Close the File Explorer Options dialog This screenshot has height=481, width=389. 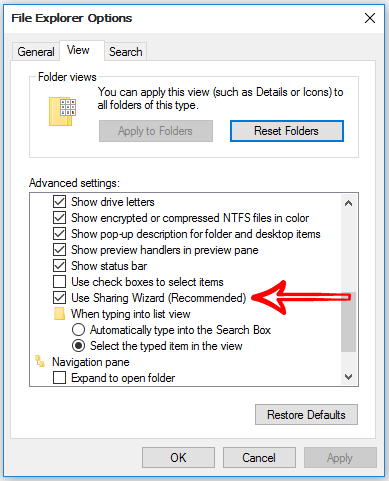[370, 18]
